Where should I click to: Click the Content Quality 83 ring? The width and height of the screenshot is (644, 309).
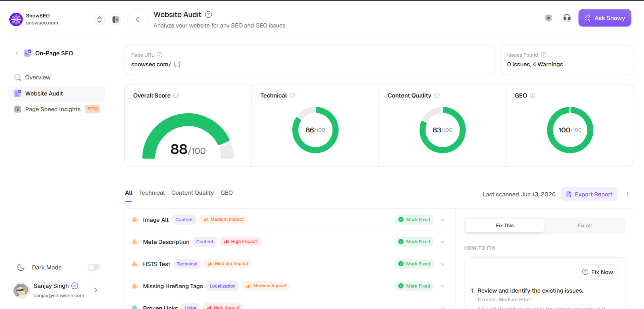tap(442, 130)
